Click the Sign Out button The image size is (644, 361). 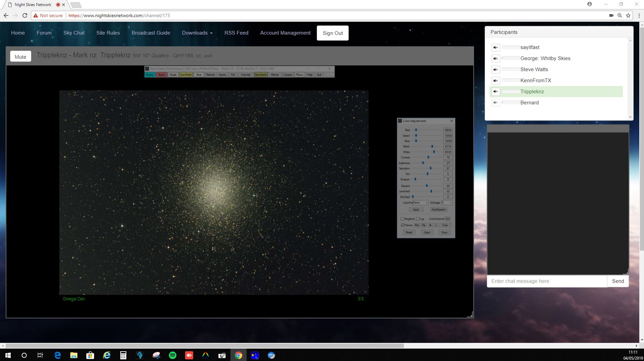point(333,33)
